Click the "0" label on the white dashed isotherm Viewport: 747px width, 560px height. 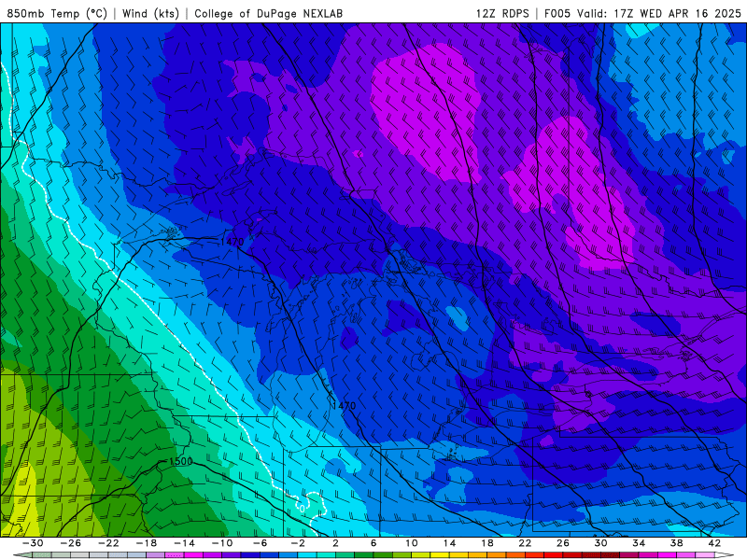click(x=302, y=509)
